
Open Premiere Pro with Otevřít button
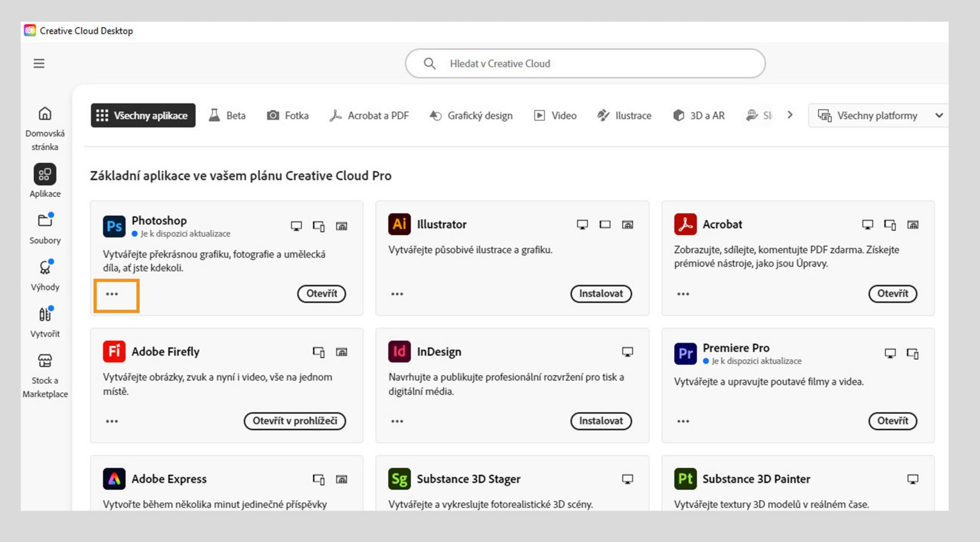[892, 421]
